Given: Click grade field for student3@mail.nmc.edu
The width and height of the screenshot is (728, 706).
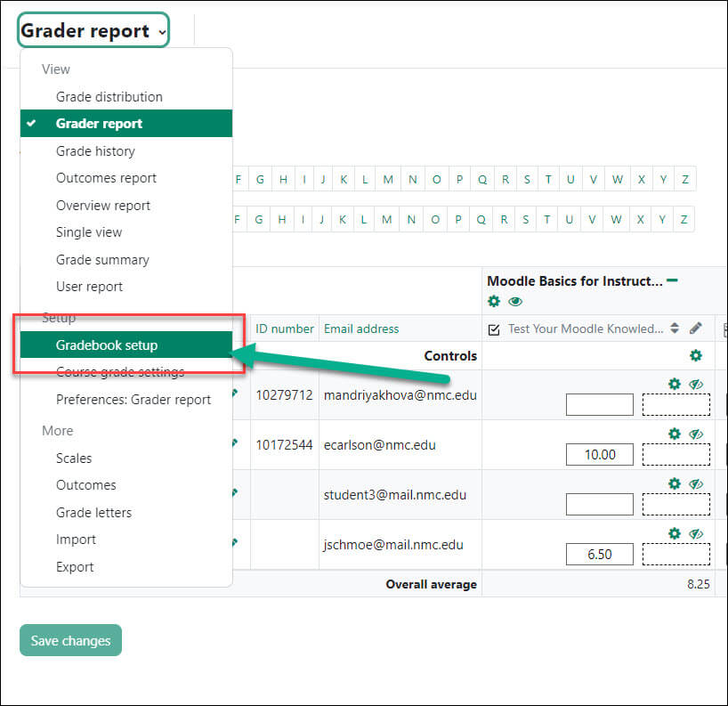Looking at the screenshot, I should tap(599, 505).
